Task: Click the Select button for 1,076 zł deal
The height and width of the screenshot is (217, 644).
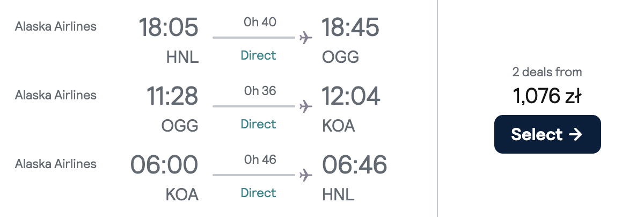Action: (547, 134)
